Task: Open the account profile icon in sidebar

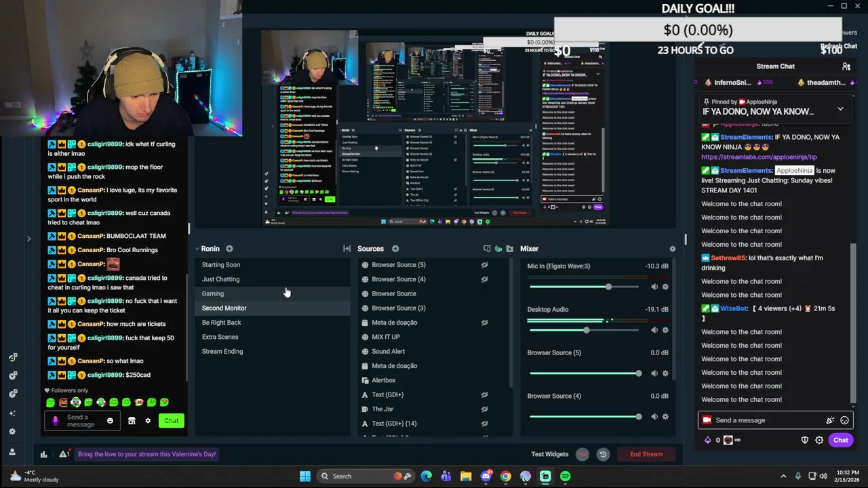Action: coord(12,451)
